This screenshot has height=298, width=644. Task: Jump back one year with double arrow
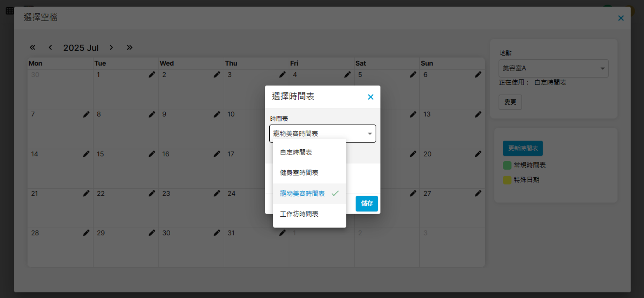(x=32, y=47)
